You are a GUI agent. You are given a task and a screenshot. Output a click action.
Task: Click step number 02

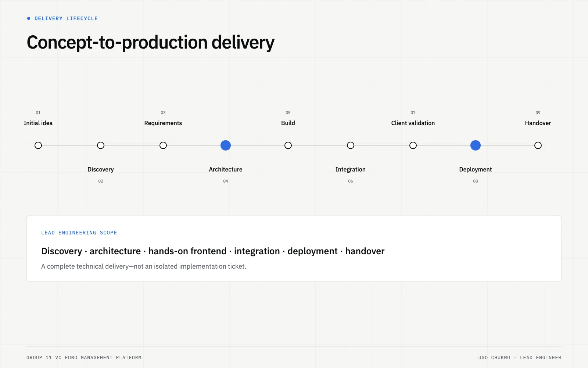(101, 181)
